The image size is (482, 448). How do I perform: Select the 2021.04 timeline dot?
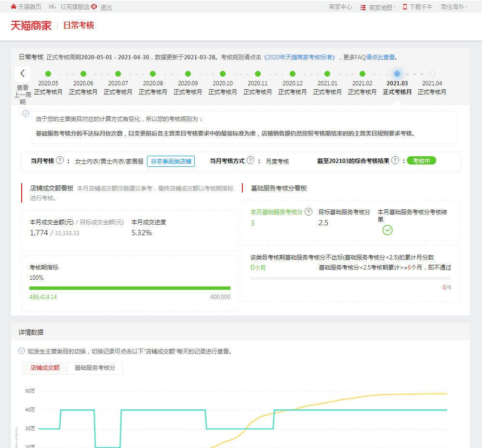(432, 74)
